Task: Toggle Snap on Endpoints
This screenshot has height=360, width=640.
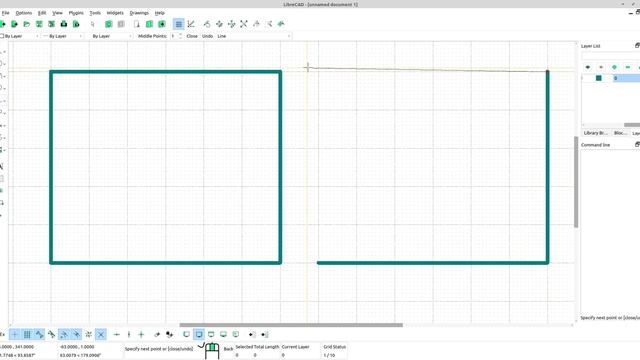Action: coord(39,335)
